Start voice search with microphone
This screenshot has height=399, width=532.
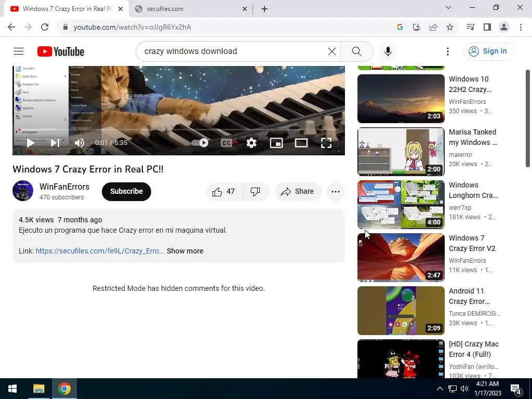[388, 51]
